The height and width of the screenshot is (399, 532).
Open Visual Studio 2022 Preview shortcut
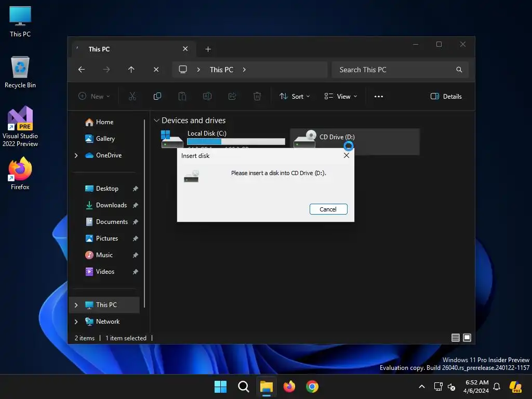point(20,127)
